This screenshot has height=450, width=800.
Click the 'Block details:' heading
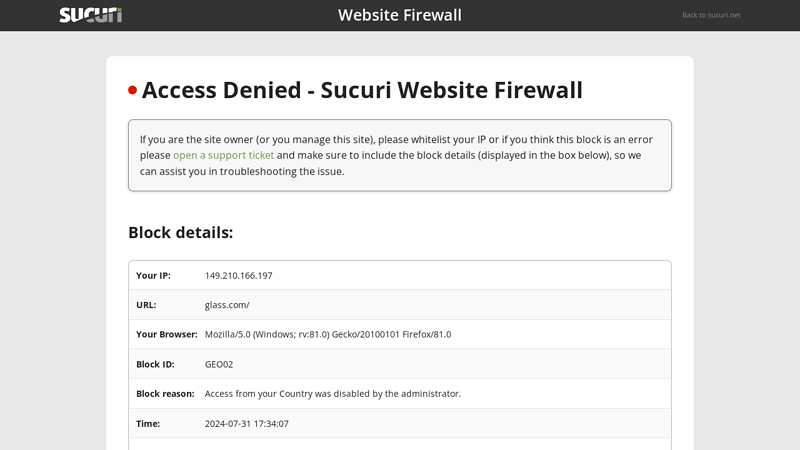[181, 232]
